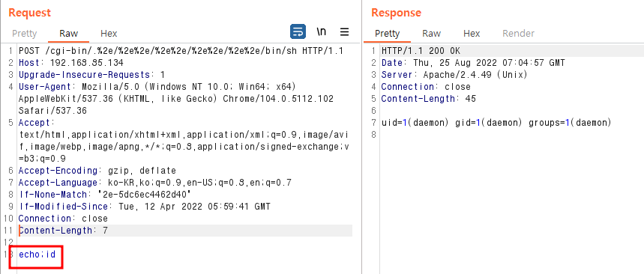Click the If-None-Match header line

pyautogui.click(x=105, y=195)
